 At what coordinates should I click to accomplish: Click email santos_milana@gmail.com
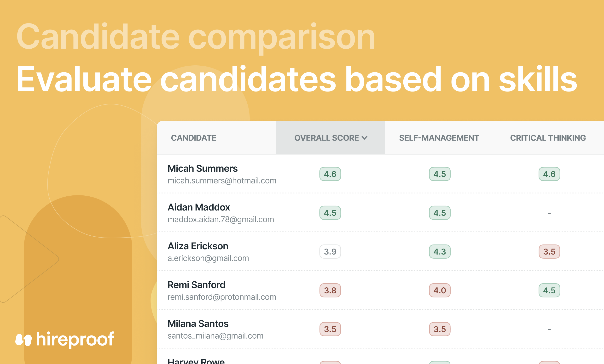click(215, 336)
